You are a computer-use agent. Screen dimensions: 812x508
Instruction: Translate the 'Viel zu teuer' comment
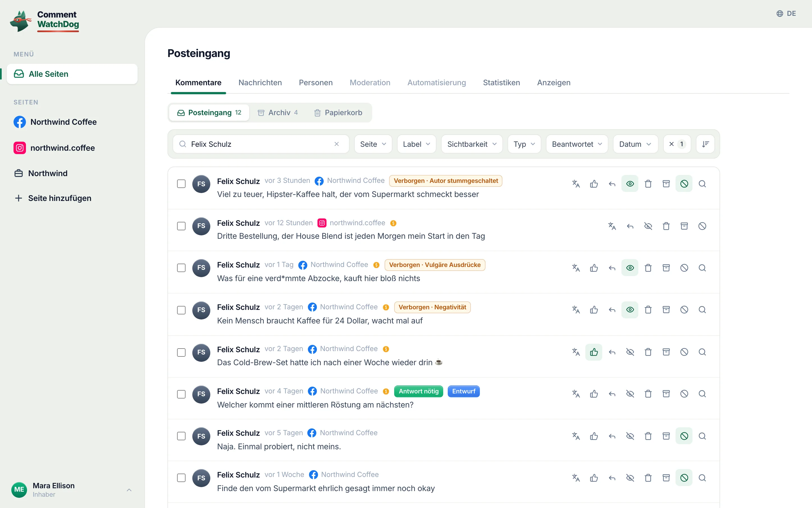(x=576, y=184)
